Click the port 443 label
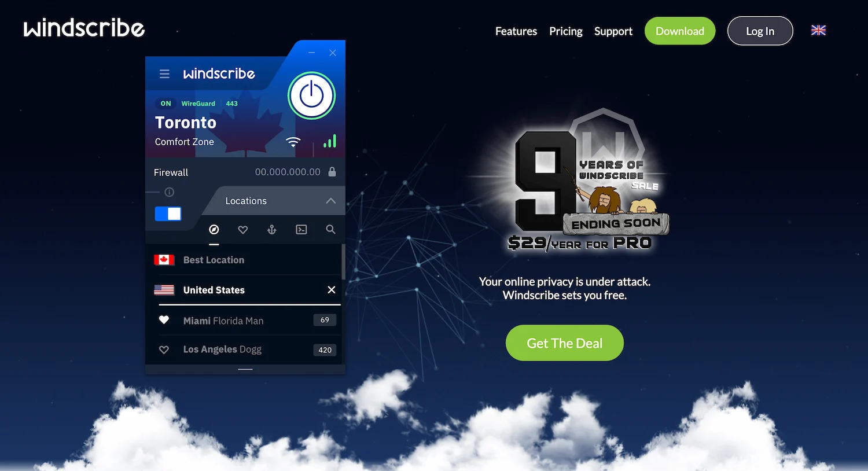 232,104
